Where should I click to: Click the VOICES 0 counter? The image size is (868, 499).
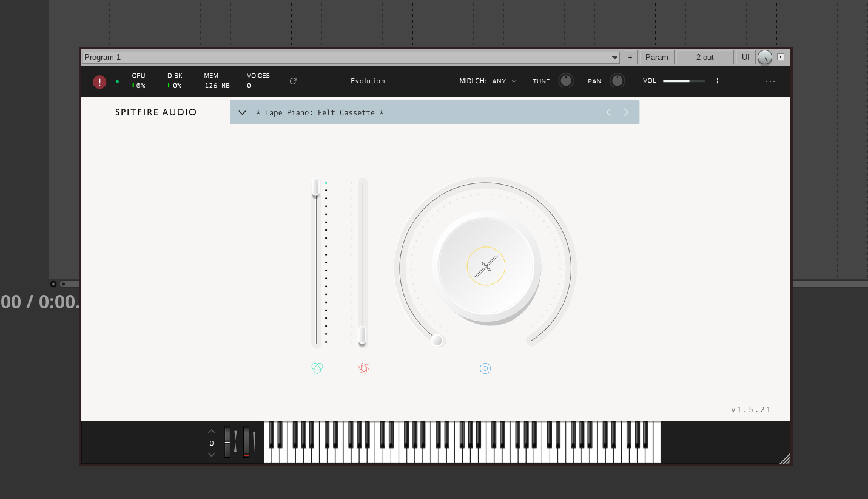[258, 81]
